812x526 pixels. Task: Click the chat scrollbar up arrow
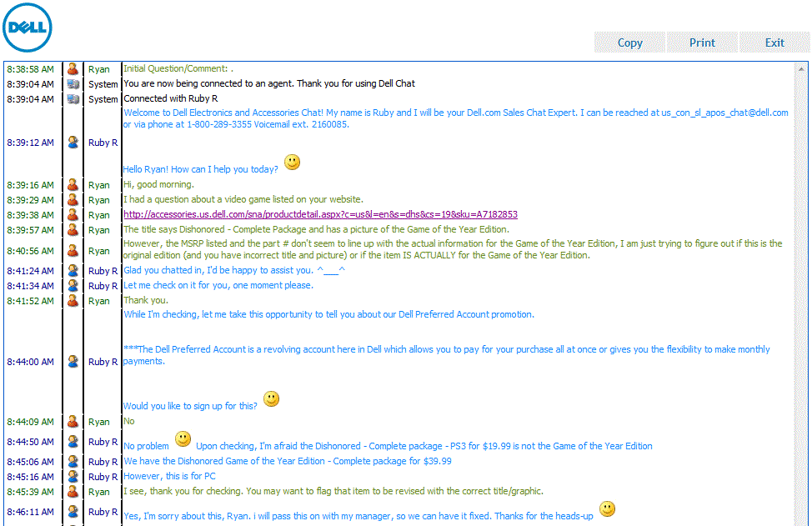[801, 69]
